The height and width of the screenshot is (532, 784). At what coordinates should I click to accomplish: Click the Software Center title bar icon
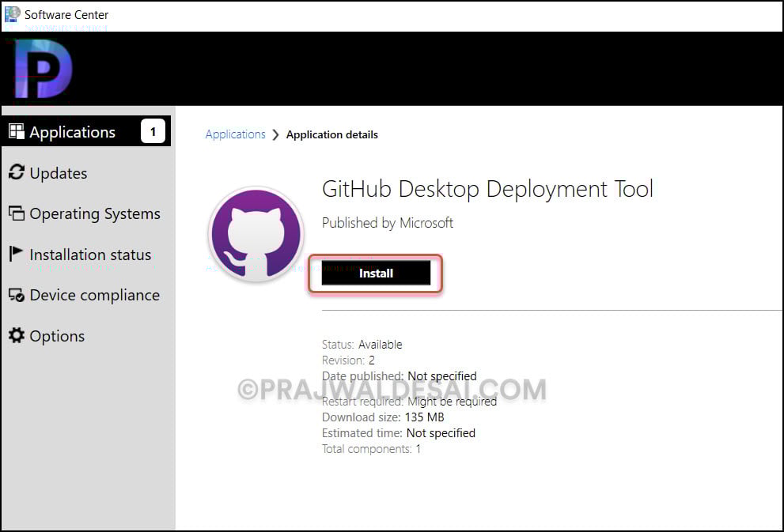point(12,14)
